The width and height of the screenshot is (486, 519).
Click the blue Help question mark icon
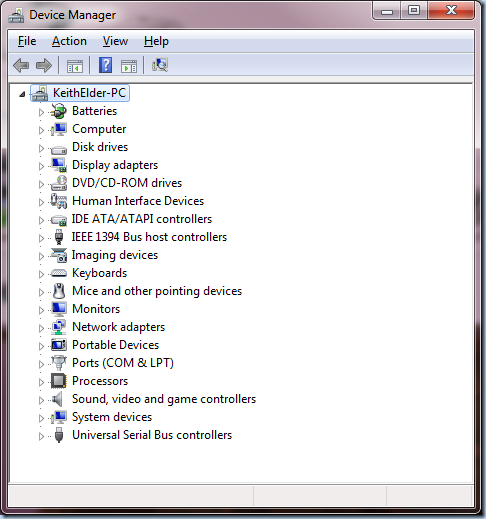point(105,65)
